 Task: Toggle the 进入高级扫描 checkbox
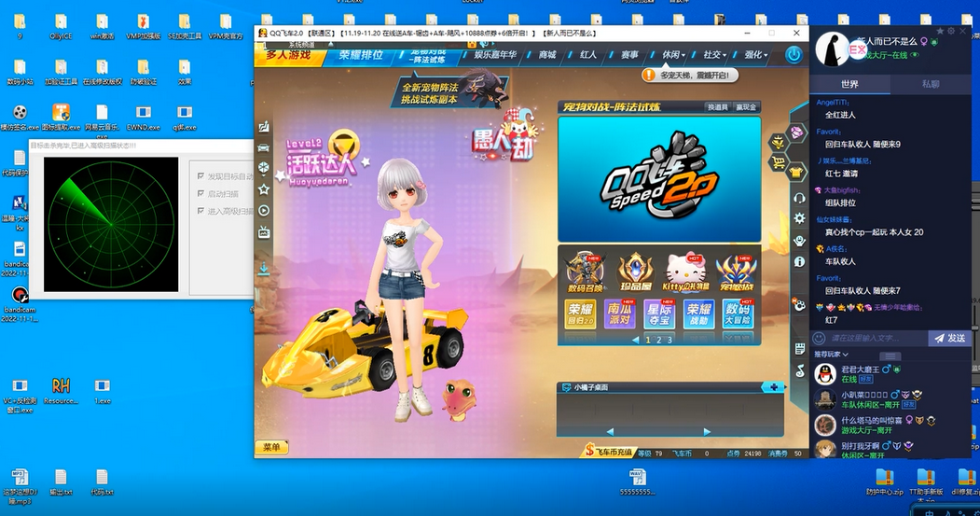pyautogui.click(x=200, y=212)
